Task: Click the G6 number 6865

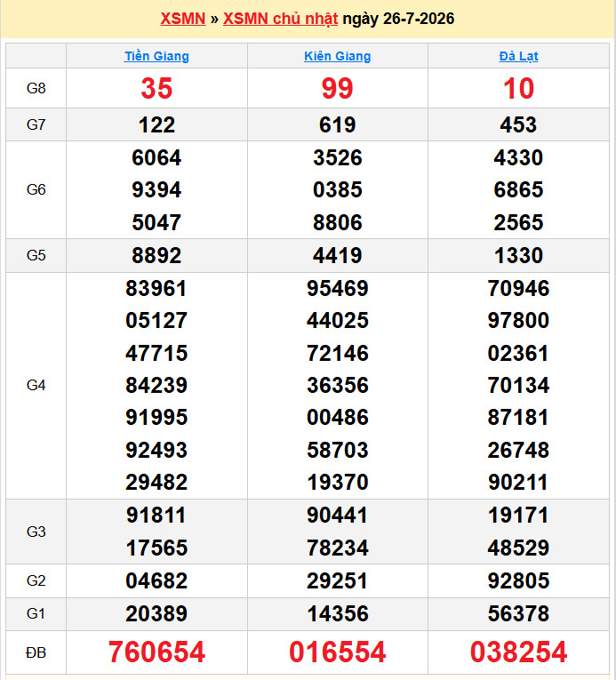Action: (x=518, y=189)
